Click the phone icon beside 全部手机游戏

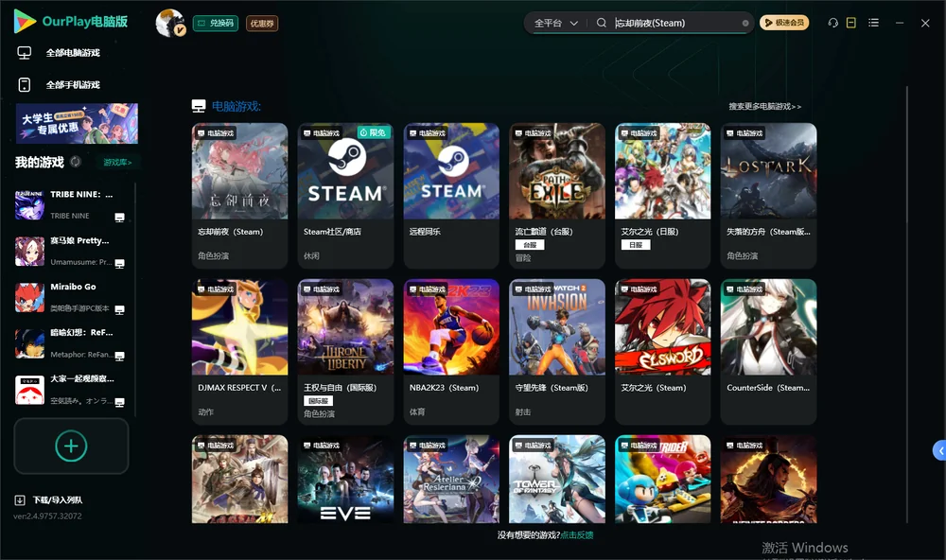point(25,85)
